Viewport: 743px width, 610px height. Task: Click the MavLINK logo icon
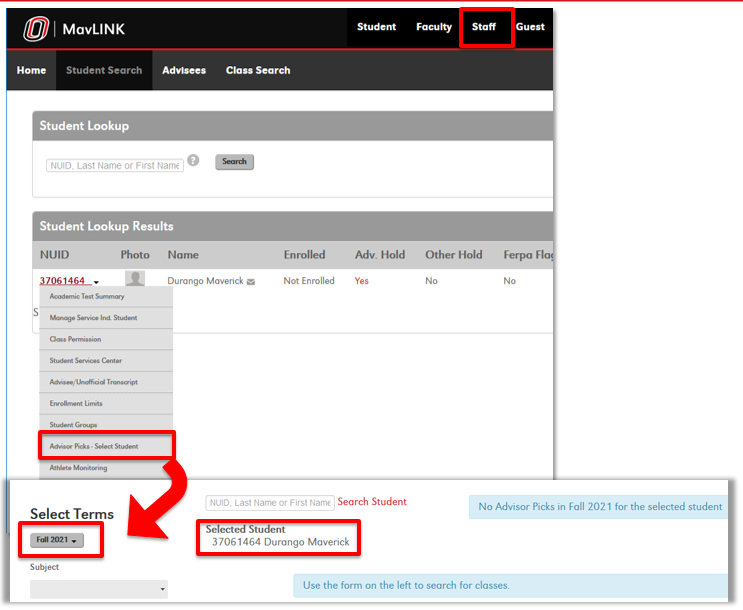(36, 29)
